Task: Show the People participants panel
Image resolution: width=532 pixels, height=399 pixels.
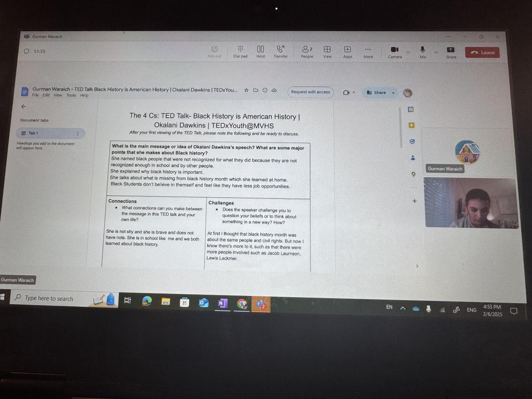Action: (x=307, y=52)
